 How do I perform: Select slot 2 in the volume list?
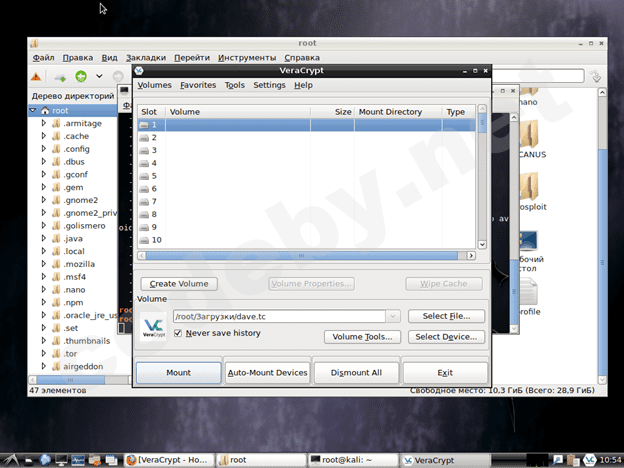306,138
